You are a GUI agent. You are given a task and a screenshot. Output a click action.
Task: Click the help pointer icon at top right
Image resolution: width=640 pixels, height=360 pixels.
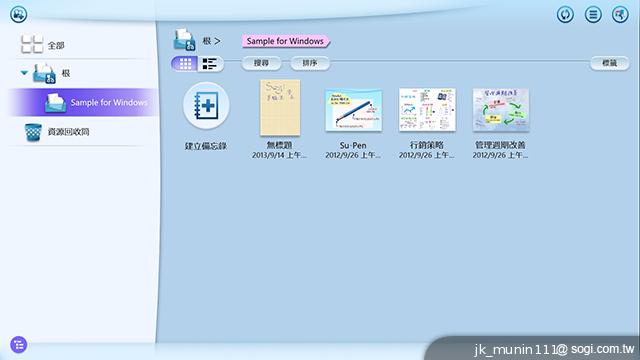coord(620,15)
